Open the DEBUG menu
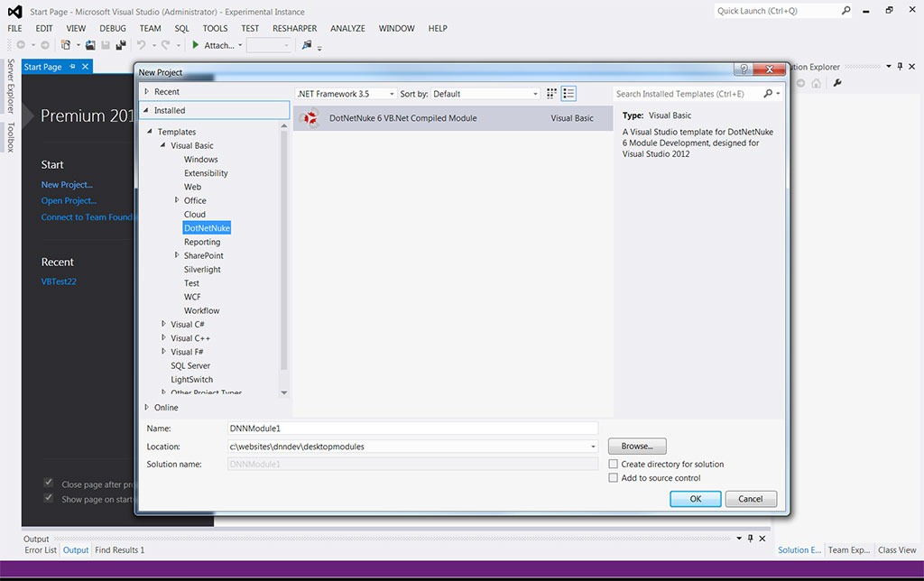Viewport: 924px width, 581px height. tap(113, 28)
